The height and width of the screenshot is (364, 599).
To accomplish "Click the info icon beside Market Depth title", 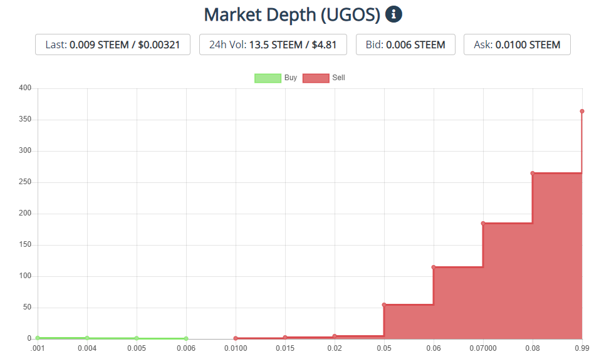I will (x=393, y=14).
